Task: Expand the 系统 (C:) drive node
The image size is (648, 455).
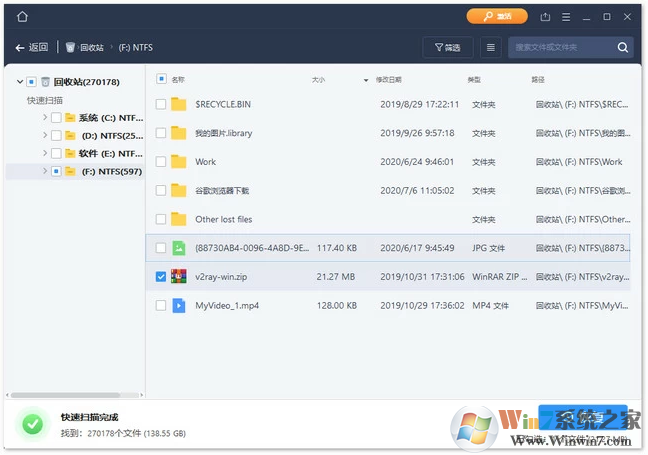Action: (x=44, y=118)
